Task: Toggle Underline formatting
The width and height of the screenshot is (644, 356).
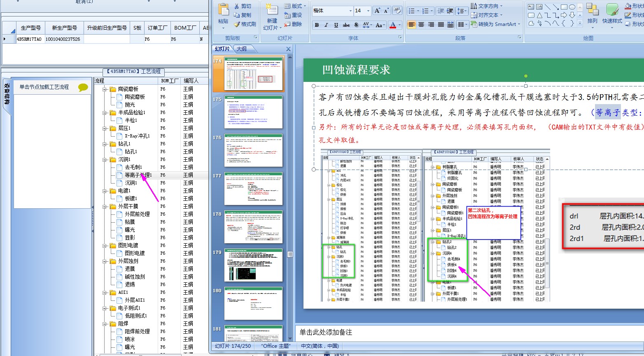Action: coord(336,25)
